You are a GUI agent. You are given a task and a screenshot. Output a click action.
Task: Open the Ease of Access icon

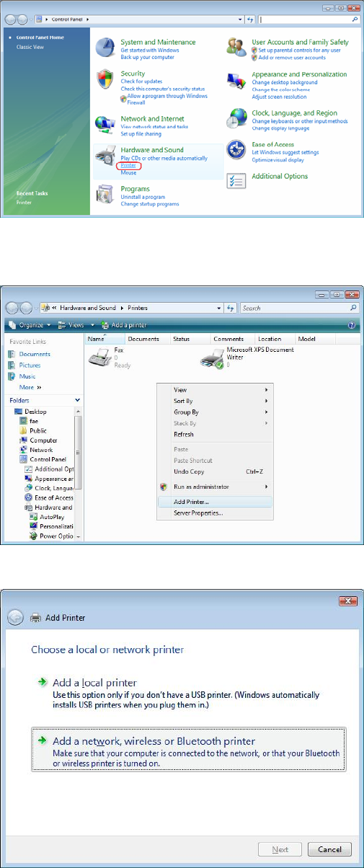pyautogui.click(x=236, y=149)
